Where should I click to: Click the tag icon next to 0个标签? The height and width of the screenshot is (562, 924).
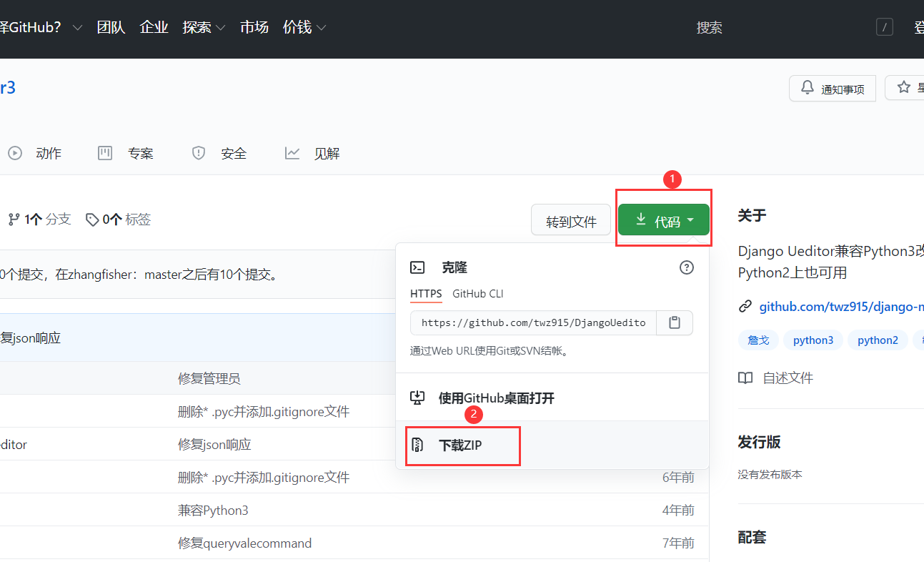[x=92, y=219]
